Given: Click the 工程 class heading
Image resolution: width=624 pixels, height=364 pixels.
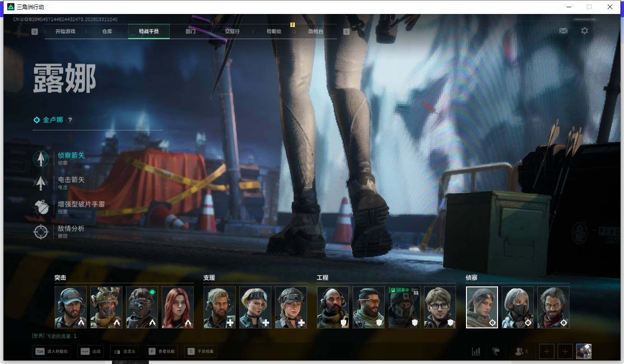Looking at the screenshot, I should click(322, 278).
